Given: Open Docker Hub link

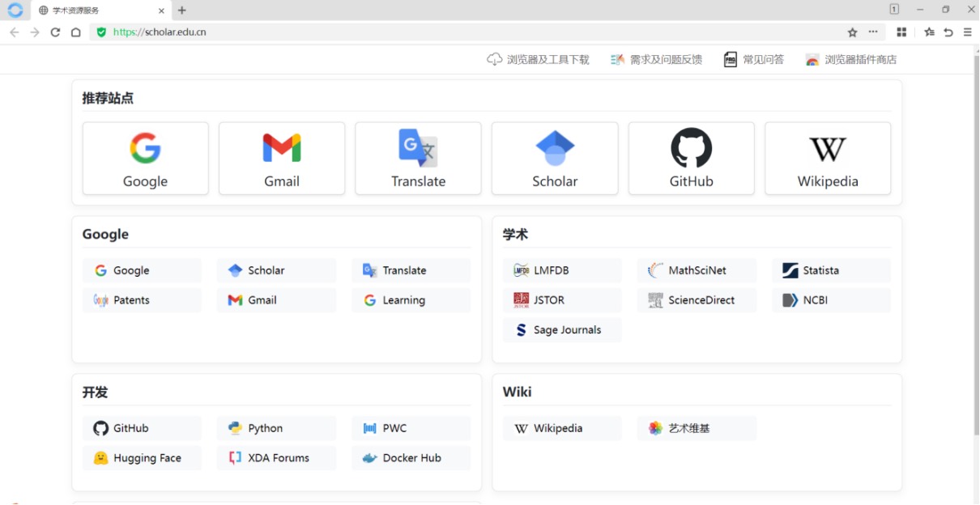Looking at the screenshot, I should [411, 458].
